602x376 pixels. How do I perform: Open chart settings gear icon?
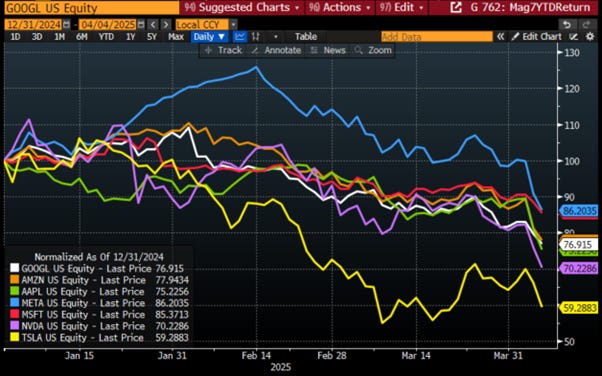pyautogui.click(x=590, y=37)
